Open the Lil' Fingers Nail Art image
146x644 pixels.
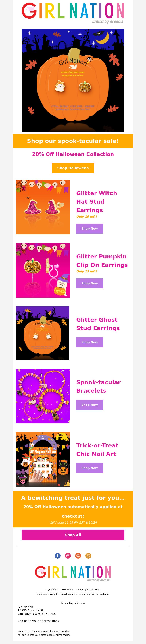[x=43, y=459]
